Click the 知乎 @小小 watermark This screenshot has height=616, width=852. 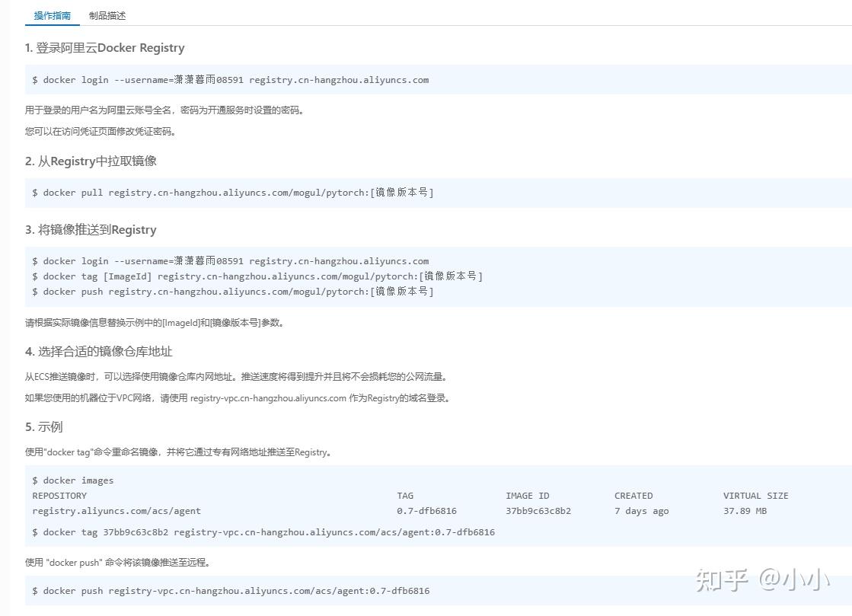pyautogui.click(x=761, y=579)
